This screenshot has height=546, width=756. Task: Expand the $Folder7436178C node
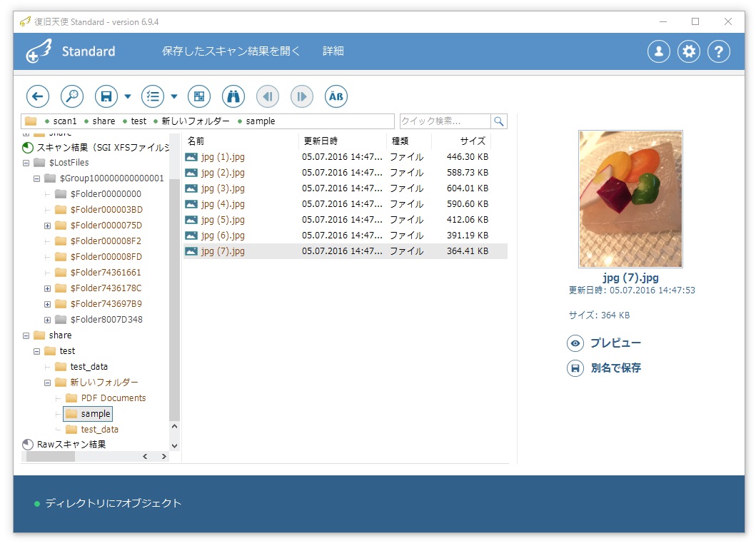tap(47, 288)
